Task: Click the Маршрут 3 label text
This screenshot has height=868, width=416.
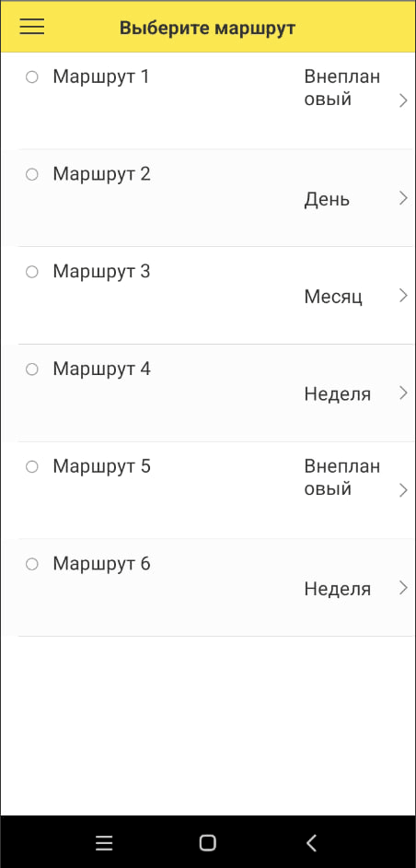Action: (x=102, y=272)
